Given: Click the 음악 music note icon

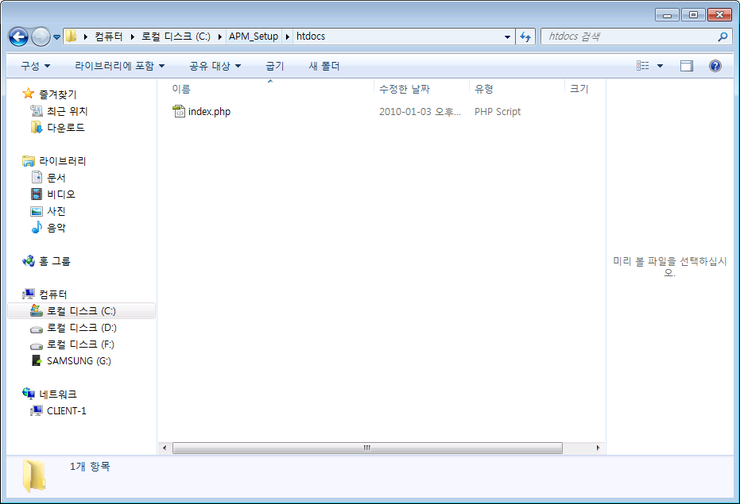Looking at the screenshot, I should [36, 227].
